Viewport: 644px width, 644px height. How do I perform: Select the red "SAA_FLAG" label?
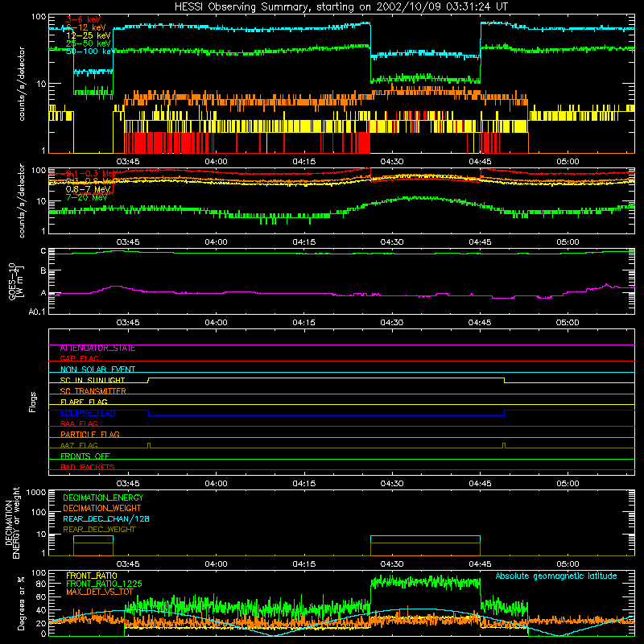[x=79, y=423]
